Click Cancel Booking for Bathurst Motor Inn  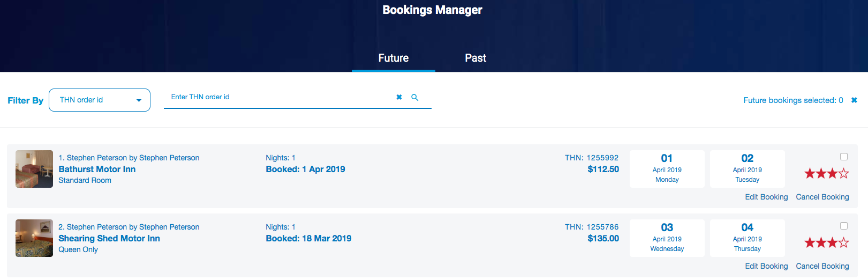point(822,197)
